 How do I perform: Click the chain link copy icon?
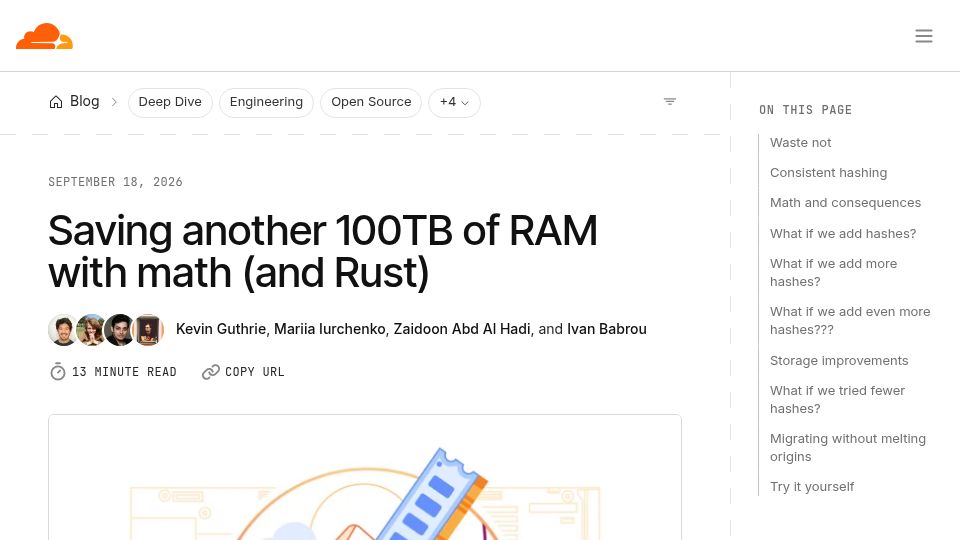tap(211, 372)
